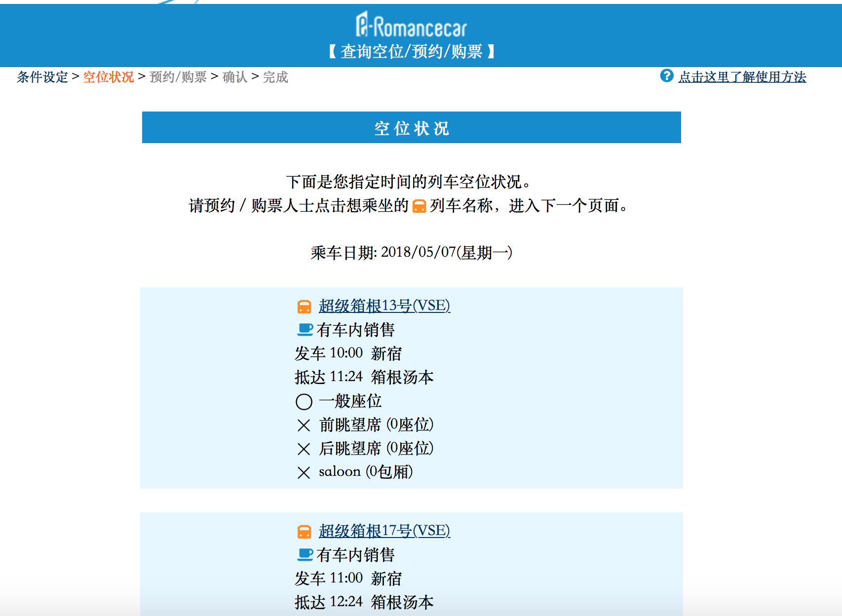
Task: Click 有车内销售 text in 13号 card
Action: pyautogui.click(x=355, y=330)
